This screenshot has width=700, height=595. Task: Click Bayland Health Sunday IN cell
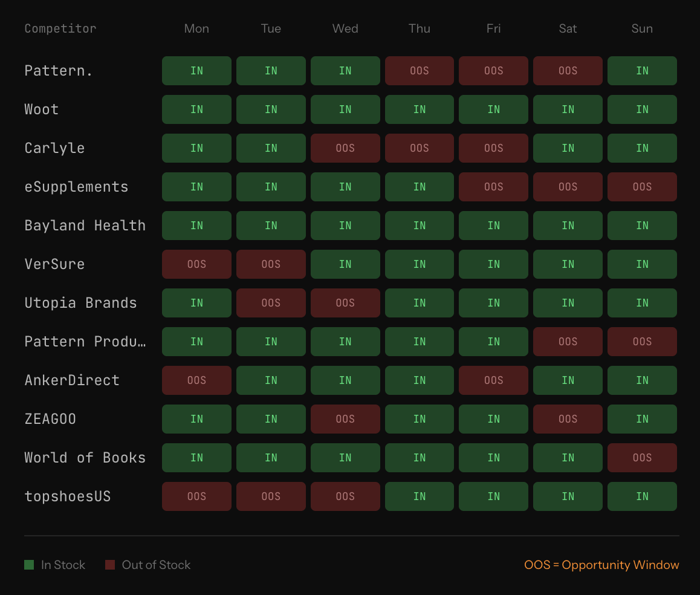[x=642, y=226]
